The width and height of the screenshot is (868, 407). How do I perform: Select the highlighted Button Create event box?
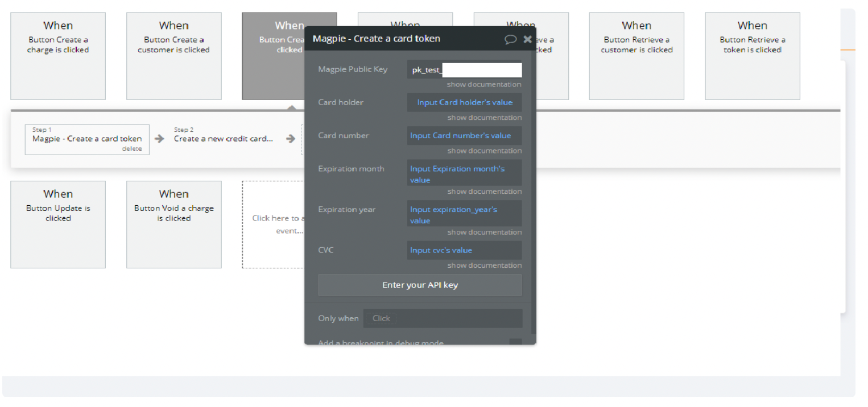pyautogui.click(x=274, y=56)
